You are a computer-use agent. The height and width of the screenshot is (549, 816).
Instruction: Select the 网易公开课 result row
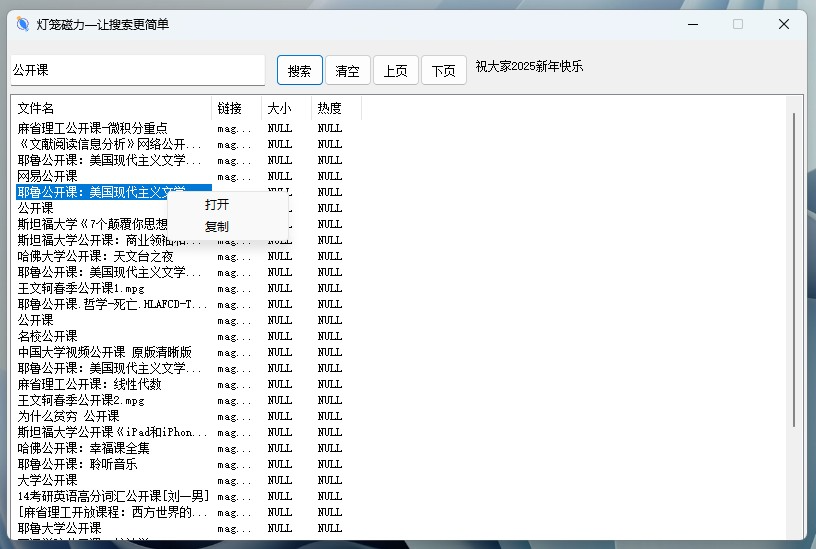coord(48,176)
